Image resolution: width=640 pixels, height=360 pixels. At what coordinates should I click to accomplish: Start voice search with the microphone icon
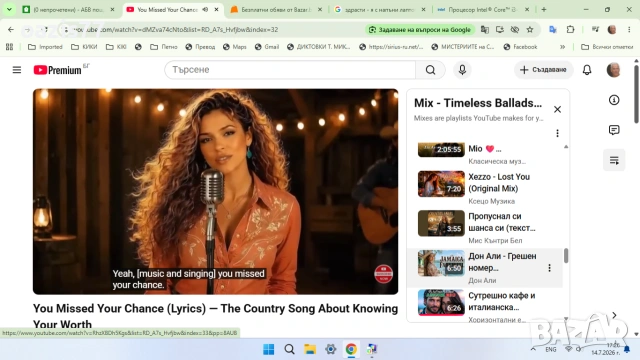click(462, 70)
